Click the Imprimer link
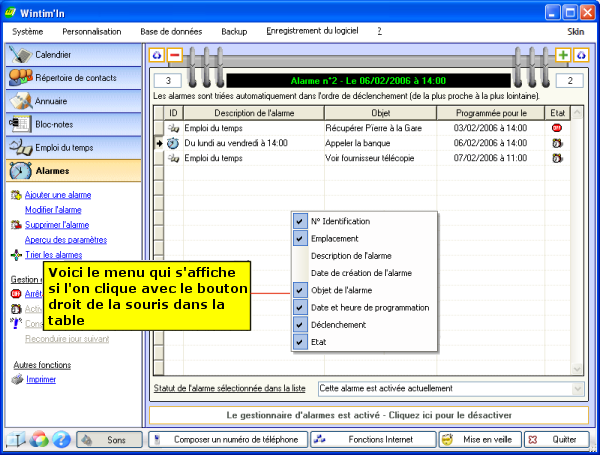 pyautogui.click(x=41, y=380)
